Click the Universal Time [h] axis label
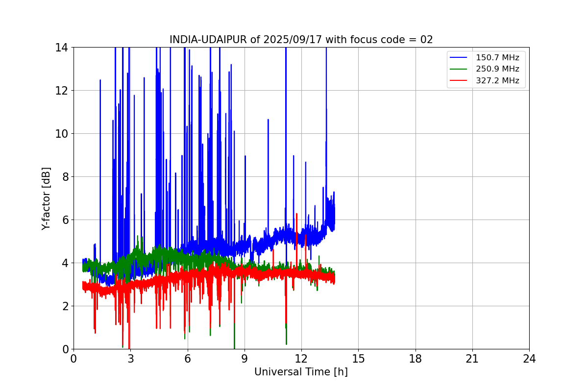The height and width of the screenshot is (392, 588). [301, 372]
